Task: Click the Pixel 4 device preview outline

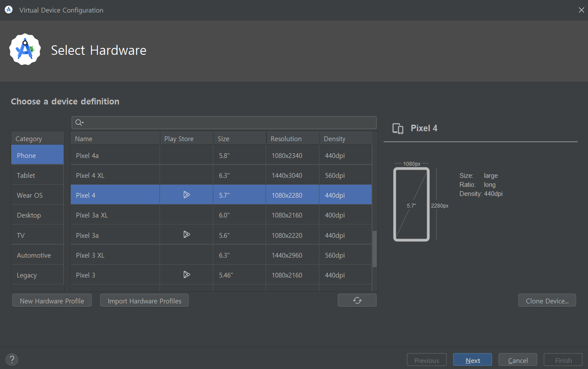Action: click(411, 204)
